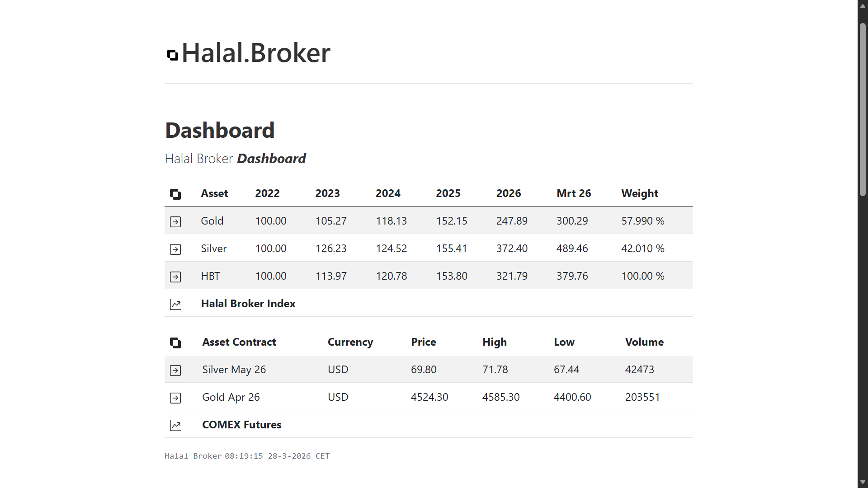This screenshot has height=488, width=868.
Task: Select the Gold asset name
Action: (212, 221)
